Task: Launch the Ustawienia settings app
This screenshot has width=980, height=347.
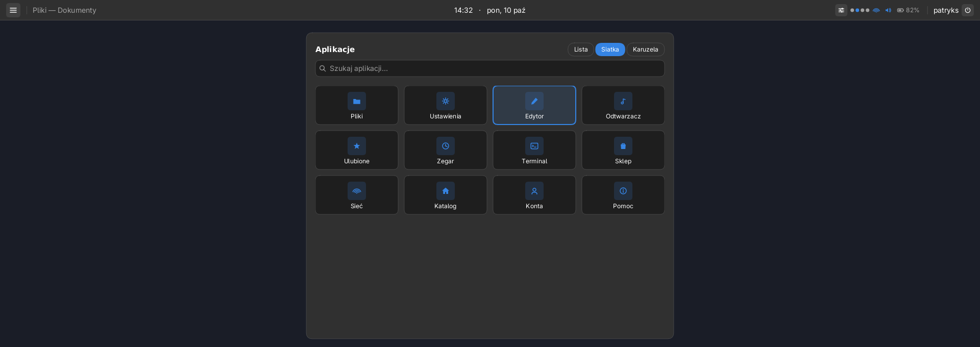Action: (x=446, y=105)
